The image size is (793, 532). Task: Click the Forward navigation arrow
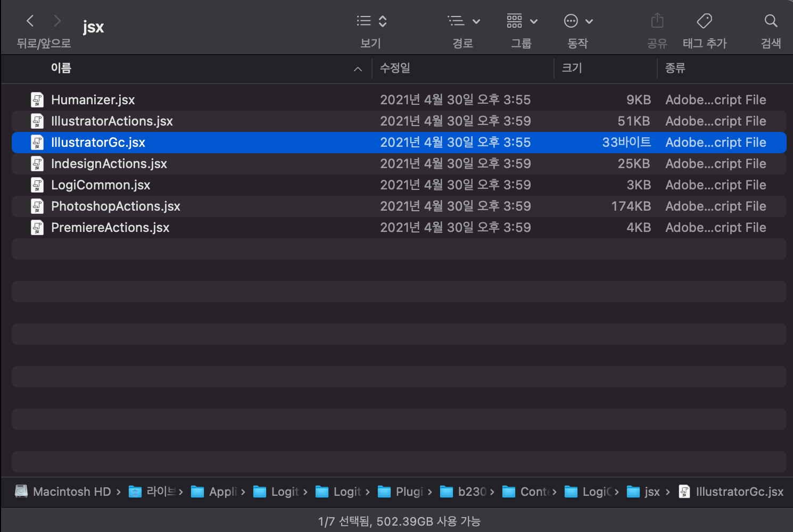(57, 21)
